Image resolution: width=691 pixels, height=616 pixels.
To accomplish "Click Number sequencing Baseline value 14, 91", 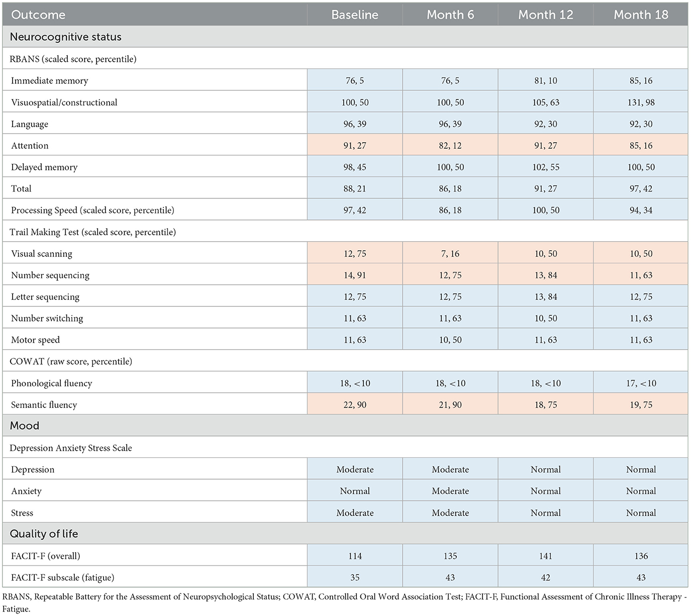I will click(x=355, y=275).
